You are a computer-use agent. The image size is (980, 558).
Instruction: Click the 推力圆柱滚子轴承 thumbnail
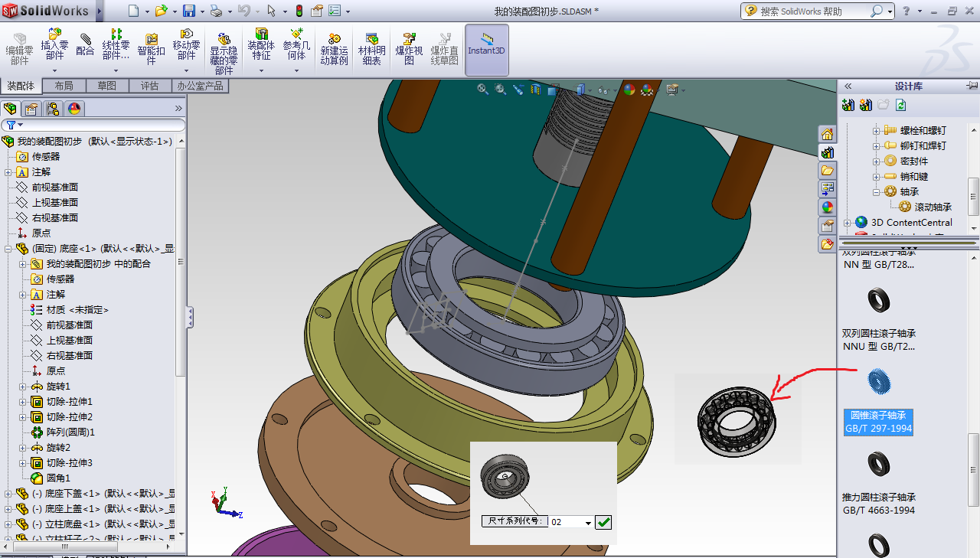(878, 463)
